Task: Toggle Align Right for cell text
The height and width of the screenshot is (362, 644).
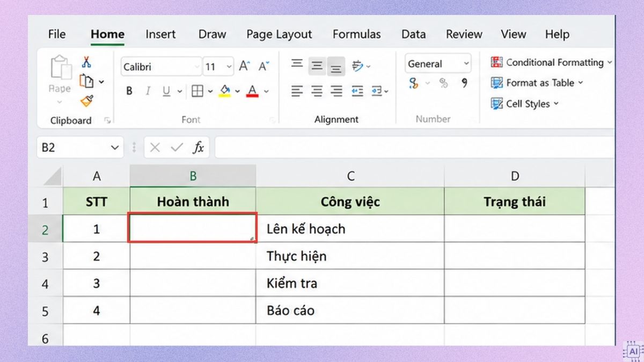Action: tap(336, 91)
